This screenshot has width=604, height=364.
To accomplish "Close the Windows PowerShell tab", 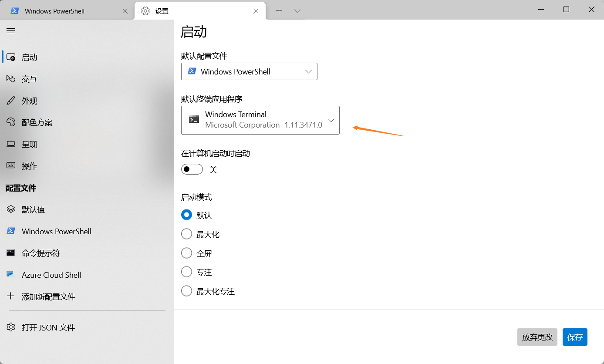I will tap(125, 11).
